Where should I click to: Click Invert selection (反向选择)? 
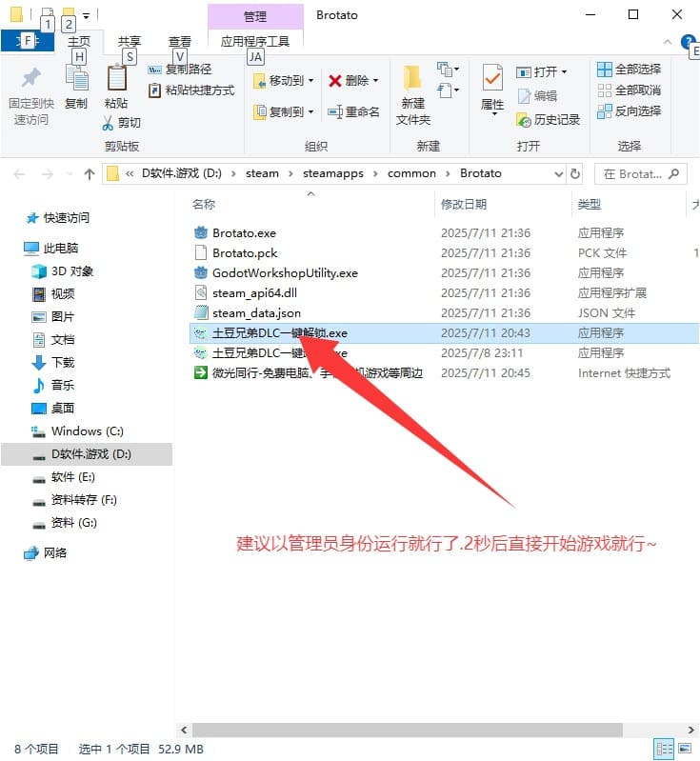tap(630, 111)
